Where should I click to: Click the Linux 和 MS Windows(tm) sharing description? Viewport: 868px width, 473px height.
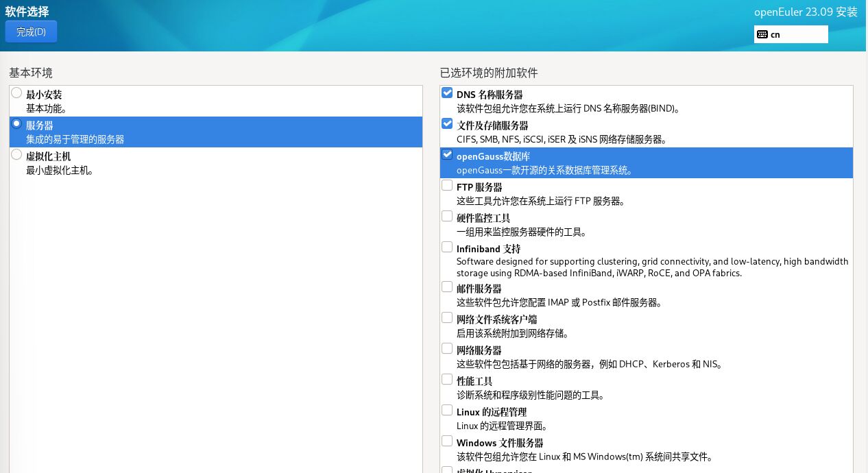585,457
